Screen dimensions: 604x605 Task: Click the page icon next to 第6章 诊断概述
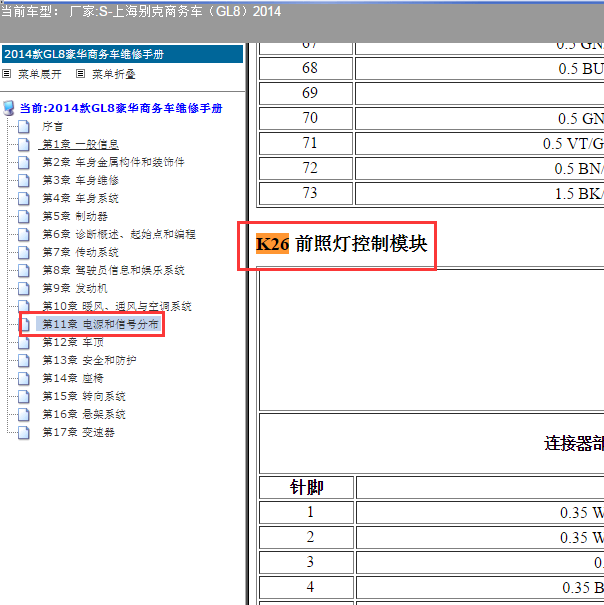[x=24, y=234]
